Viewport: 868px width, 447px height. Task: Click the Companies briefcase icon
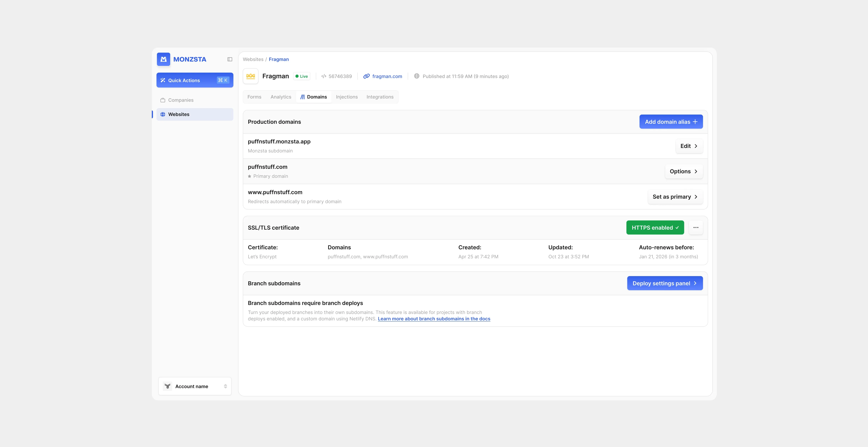click(x=163, y=100)
